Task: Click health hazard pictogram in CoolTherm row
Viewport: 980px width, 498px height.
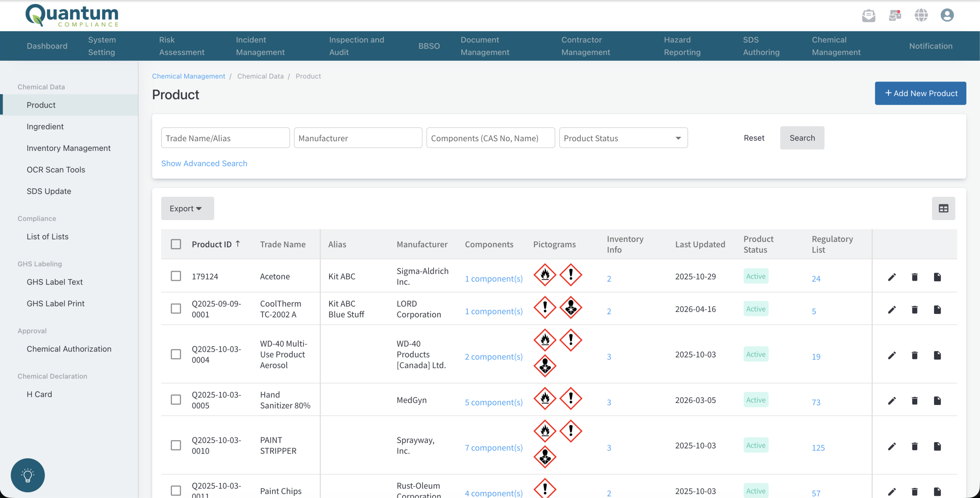Action: pyautogui.click(x=571, y=307)
